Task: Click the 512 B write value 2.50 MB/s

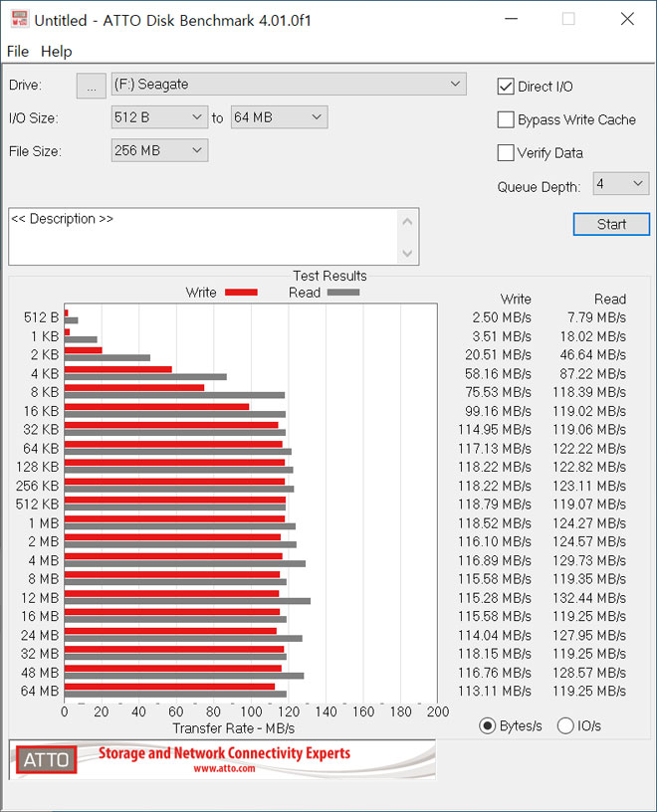Action: (502, 317)
